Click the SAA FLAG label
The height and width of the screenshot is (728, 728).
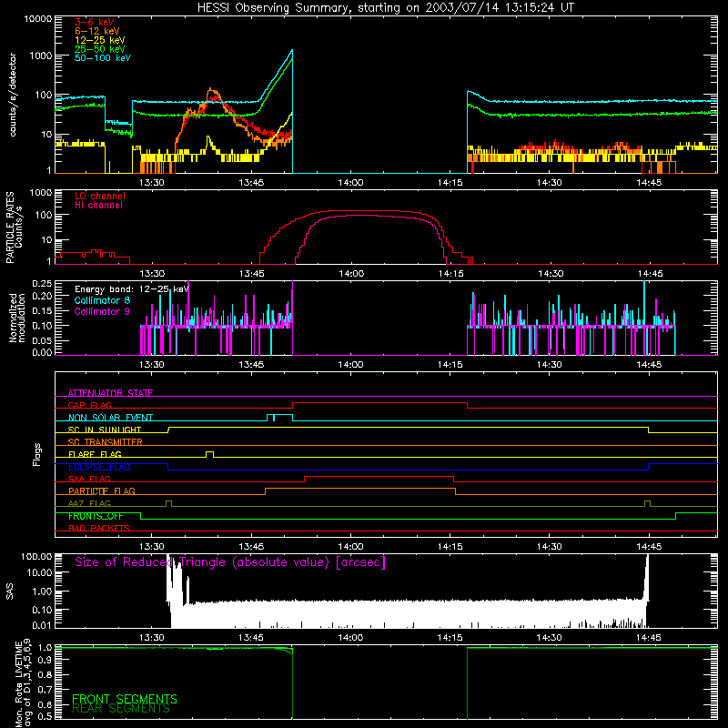click(x=89, y=479)
